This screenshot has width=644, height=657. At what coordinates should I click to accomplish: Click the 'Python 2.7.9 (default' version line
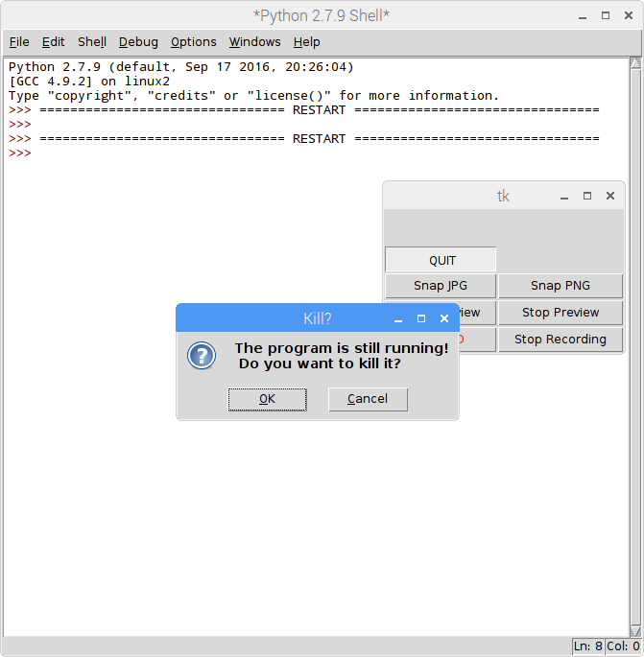pos(181,67)
